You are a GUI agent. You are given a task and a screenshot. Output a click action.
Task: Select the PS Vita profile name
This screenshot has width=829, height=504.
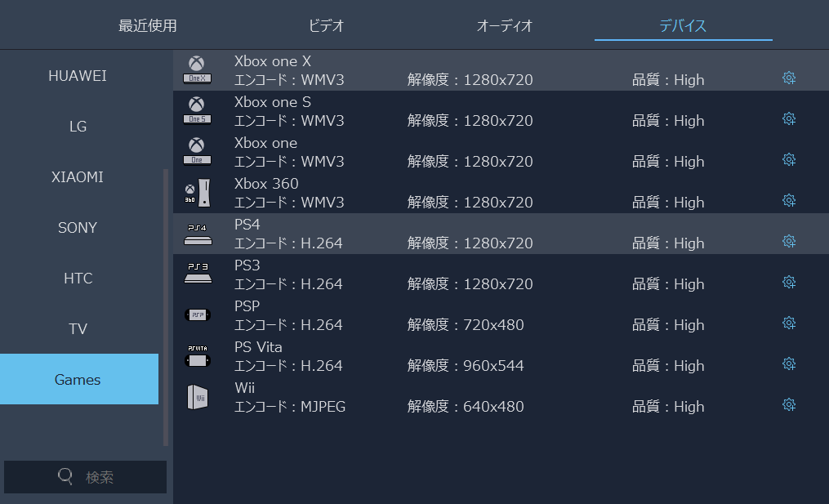tap(259, 347)
